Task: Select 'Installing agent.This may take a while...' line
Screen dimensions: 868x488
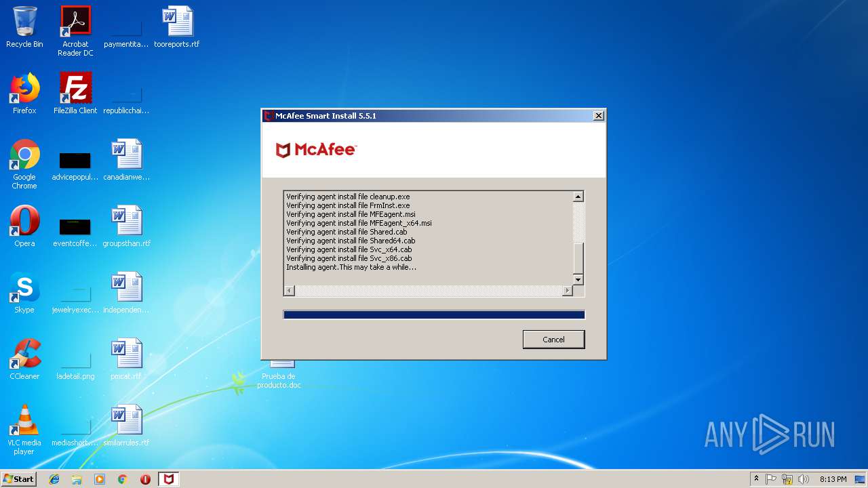Action: coord(351,267)
